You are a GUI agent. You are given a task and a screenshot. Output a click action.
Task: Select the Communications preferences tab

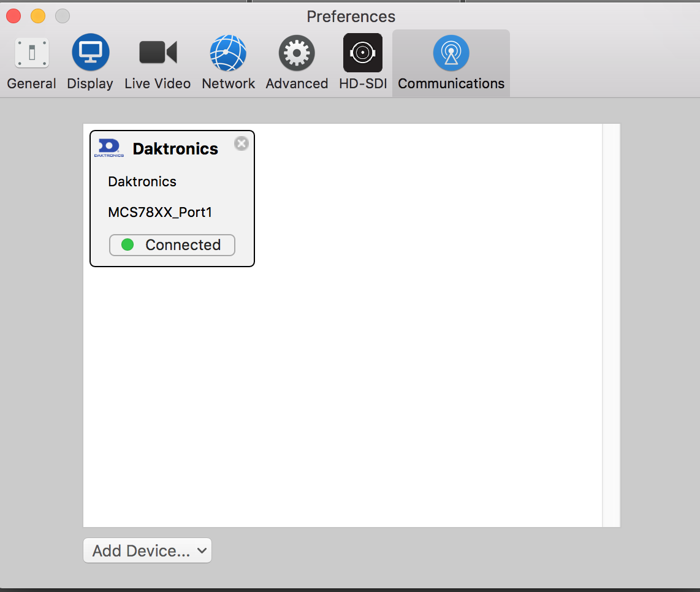pos(451,63)
